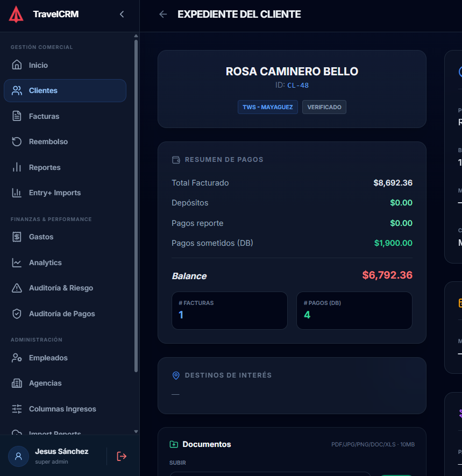Screen dimensions: 462x476
Task: Open Reembolso refund icon
Action: (x=17, y=141)
